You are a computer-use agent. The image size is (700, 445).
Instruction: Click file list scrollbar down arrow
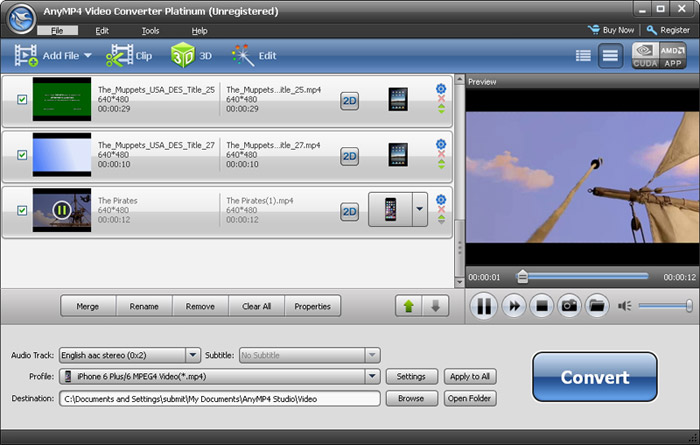point(459,282)
